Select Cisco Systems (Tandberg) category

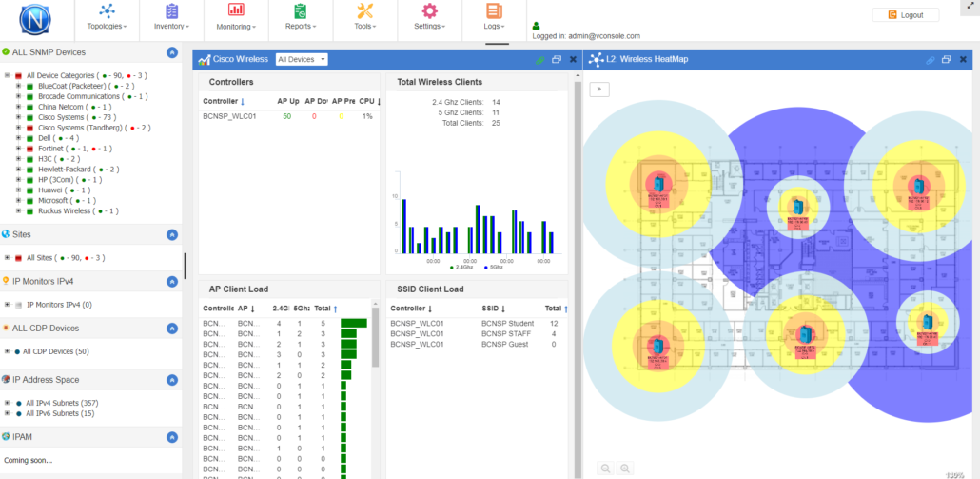click(x=94, y=128)
